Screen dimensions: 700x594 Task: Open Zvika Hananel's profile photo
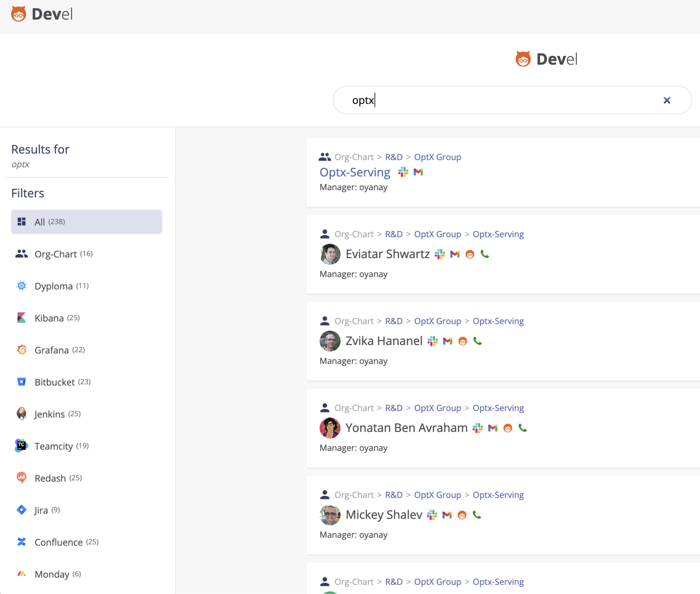(x=330, y=341)
